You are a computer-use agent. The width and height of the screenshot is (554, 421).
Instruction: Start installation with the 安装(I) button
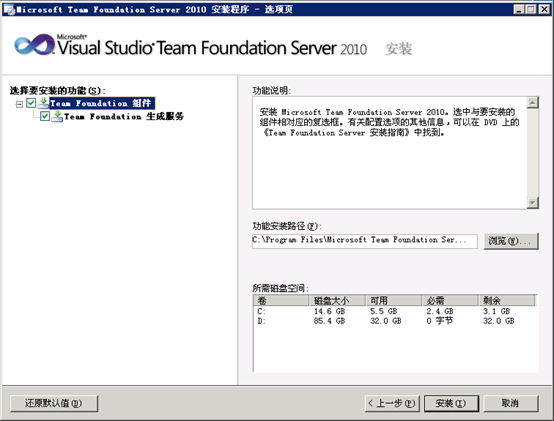tap(451, 403)
